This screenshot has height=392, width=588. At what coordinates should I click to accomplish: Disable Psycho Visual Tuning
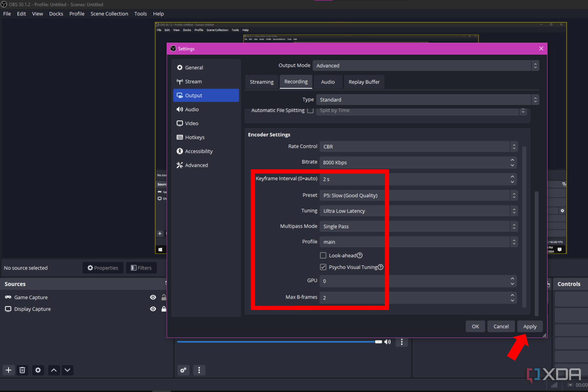[323, 267]
